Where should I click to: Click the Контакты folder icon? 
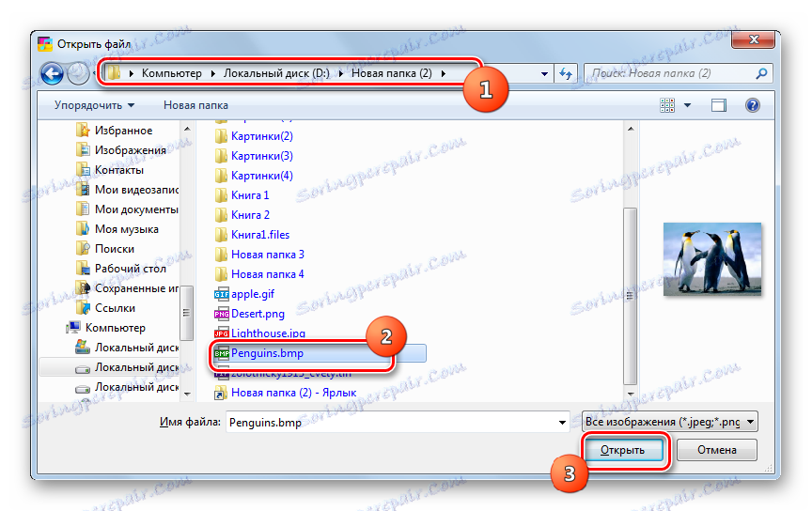tap(83, 169)
